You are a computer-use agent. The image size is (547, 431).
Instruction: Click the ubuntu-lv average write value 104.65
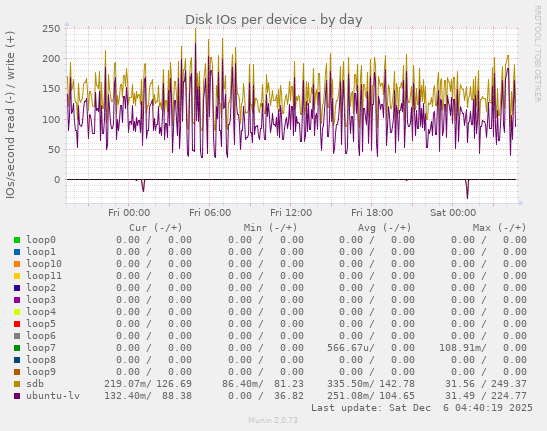[397, 396]
